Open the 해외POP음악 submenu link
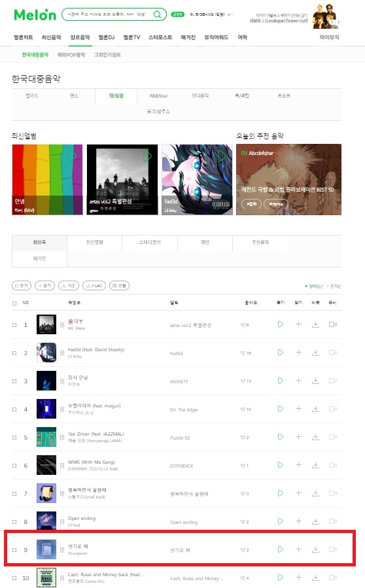Screen dimensions: 365x588 point(71,55)
